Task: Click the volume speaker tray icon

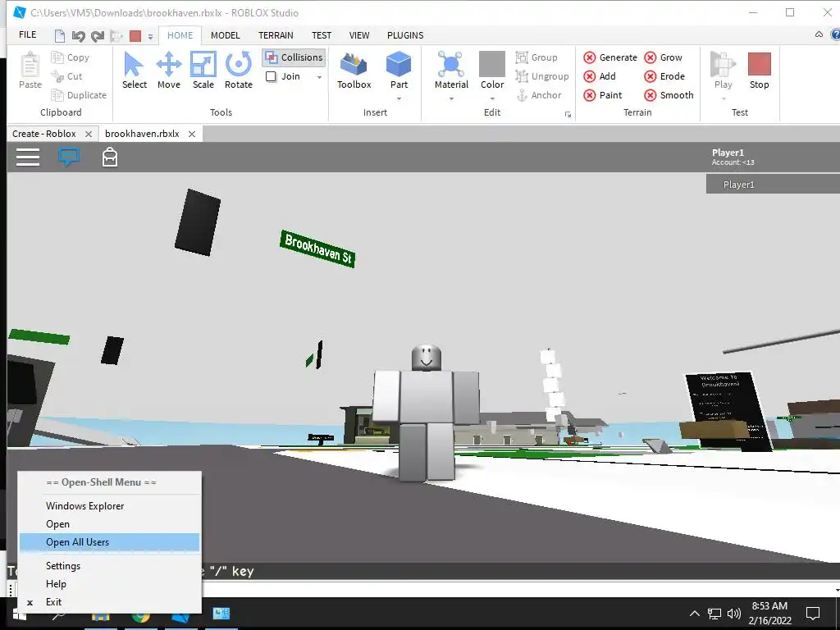Action: [734, 614]
